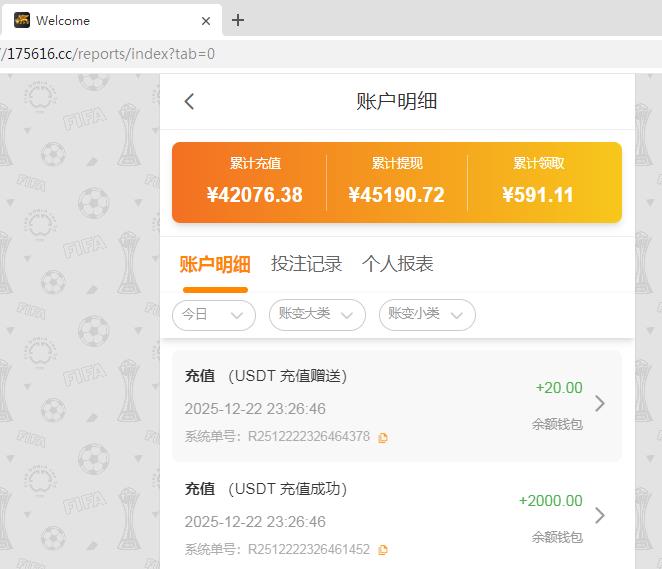Open details arrow for +20.00 entry

click(600, 404)
